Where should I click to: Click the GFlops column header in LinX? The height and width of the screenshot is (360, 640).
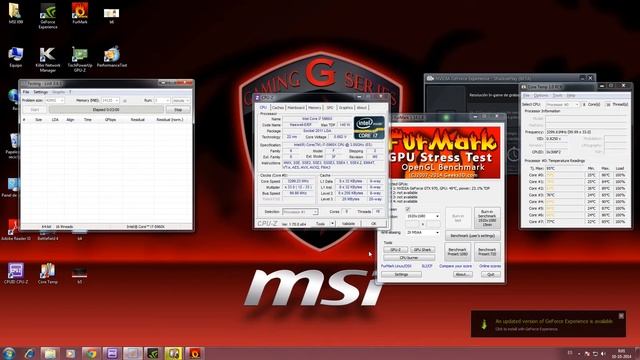[x=110, y=120]
